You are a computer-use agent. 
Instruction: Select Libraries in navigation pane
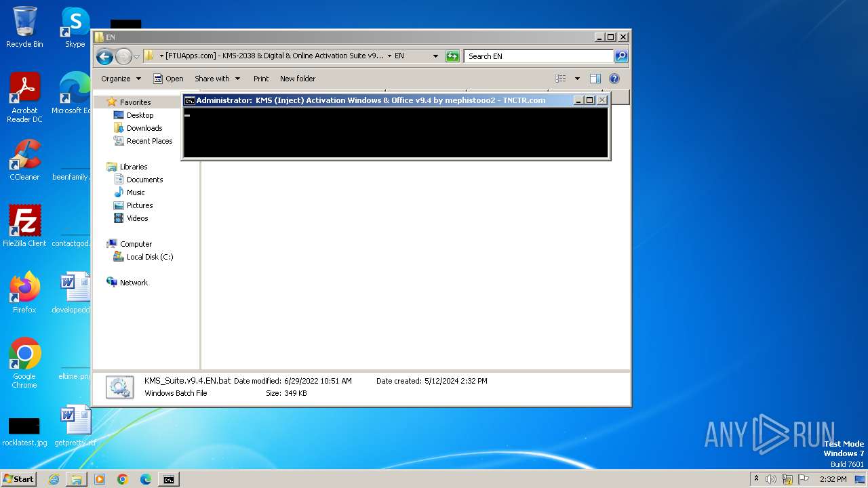coord(134,167)
